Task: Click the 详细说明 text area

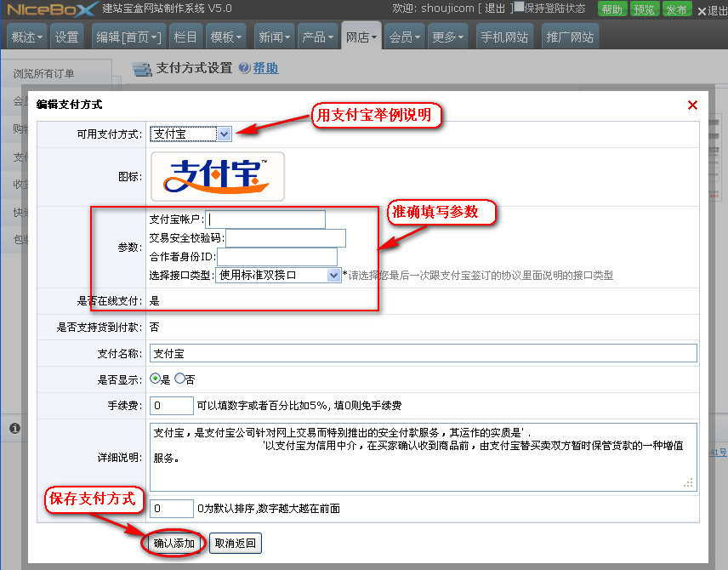Action: click(423, 457)
